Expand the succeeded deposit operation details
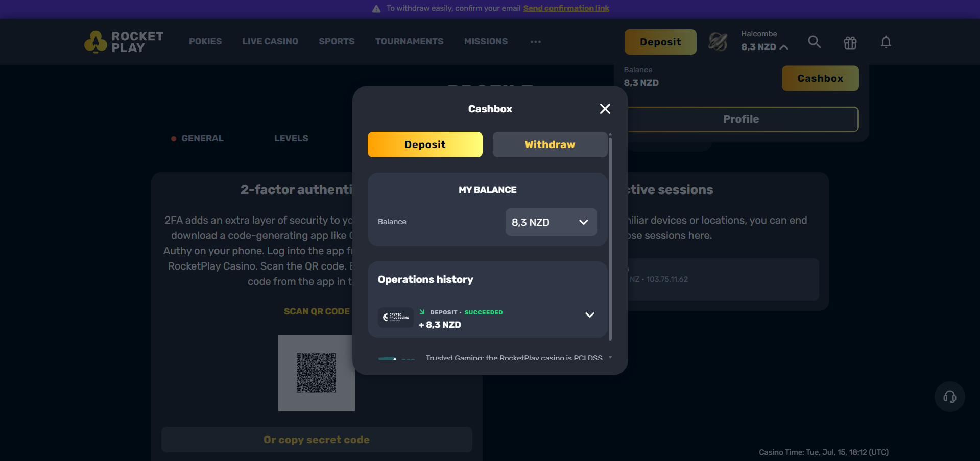The height and width of the screenshot is (461, 980). 589,315
